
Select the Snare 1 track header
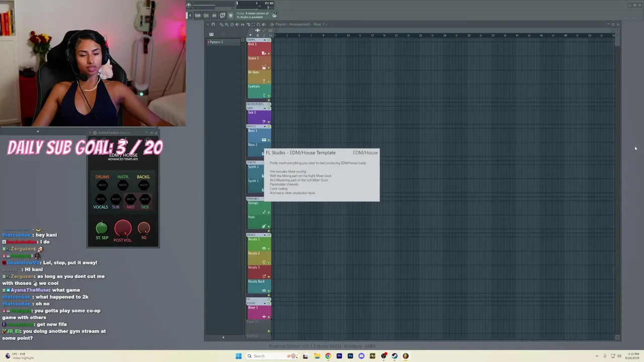click(259, 63)
